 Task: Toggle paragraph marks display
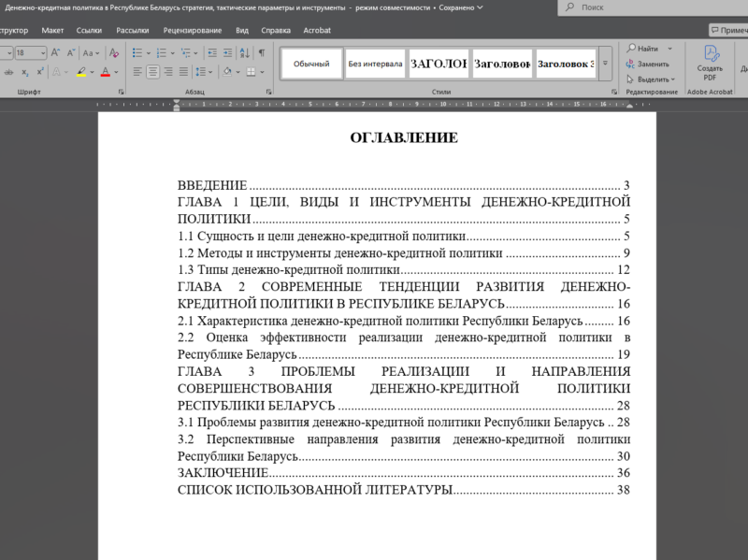pyautogui.click(x=262, y=52)
